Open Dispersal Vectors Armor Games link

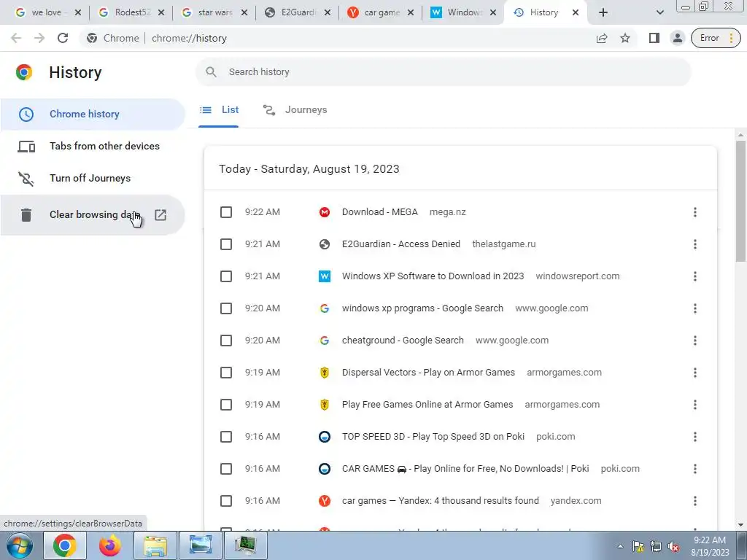click(428, 373)
